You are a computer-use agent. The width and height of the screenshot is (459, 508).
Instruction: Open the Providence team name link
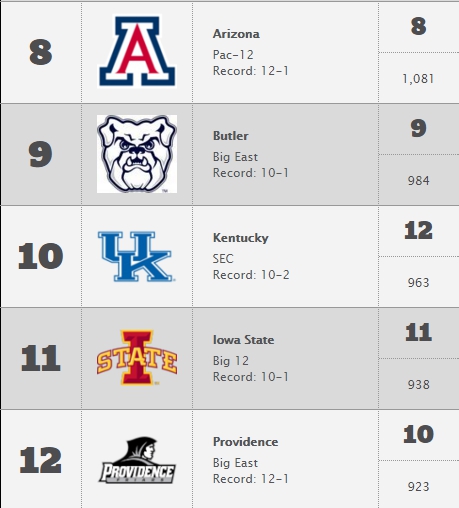[245, 442]
